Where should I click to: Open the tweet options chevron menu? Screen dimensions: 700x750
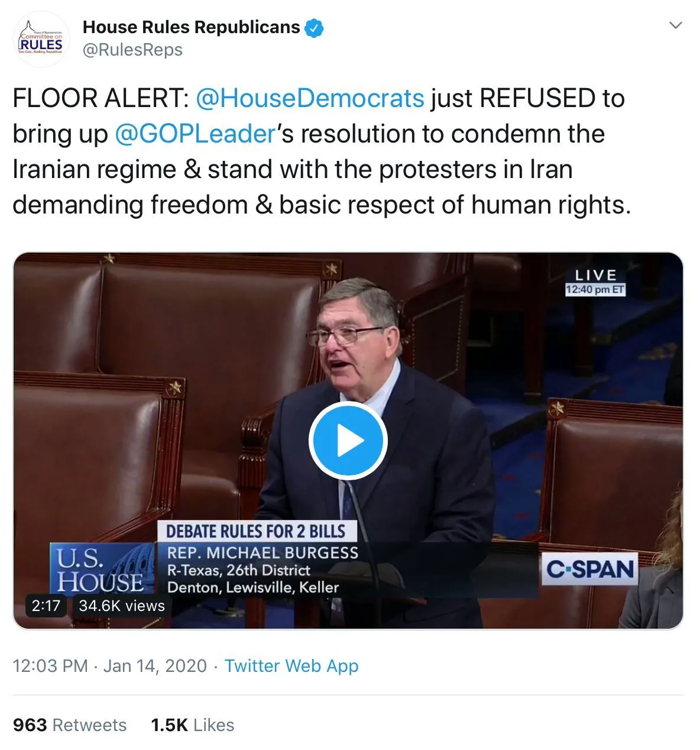point(675,25)
